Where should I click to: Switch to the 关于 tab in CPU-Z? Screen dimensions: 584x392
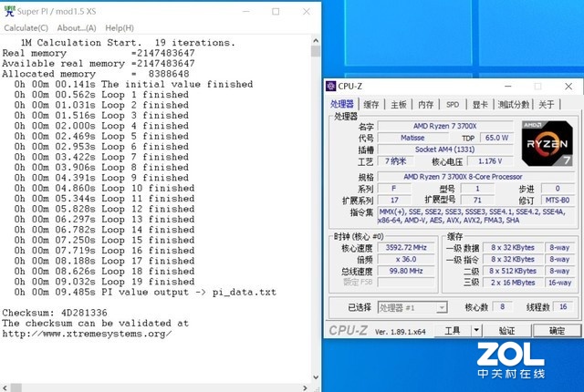click(x=546, y=105)
